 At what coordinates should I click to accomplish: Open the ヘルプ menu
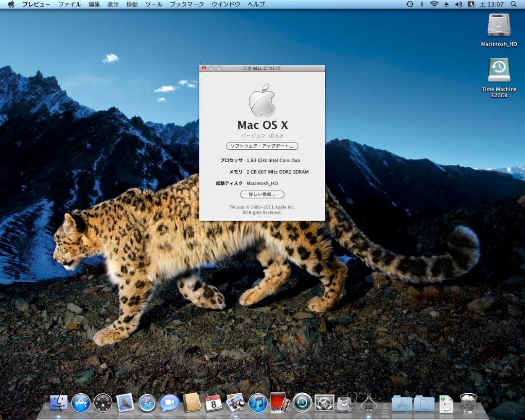256,4
